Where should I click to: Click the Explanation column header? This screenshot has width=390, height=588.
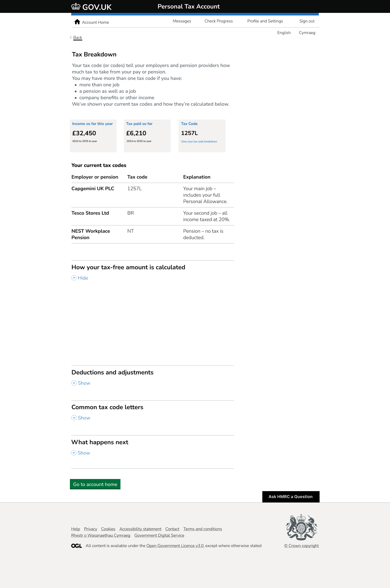tap(197, 177)
